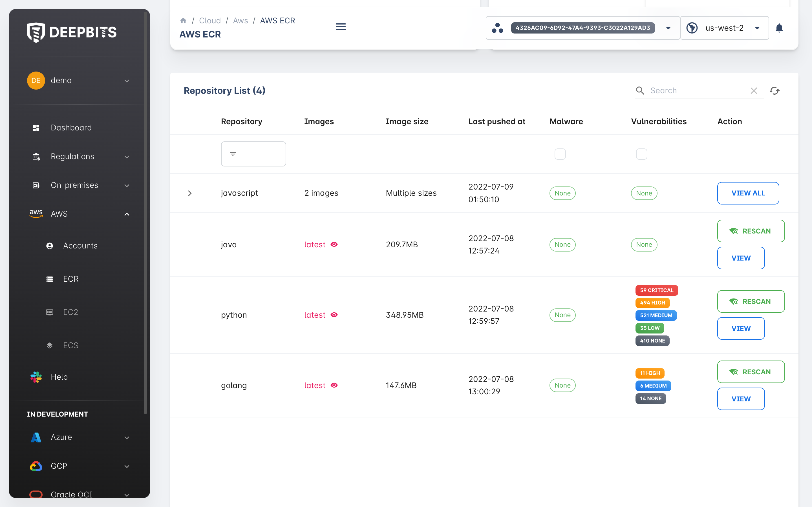Viewport: 812px width, 507px height.
Task: Toggle the Malware filter checkbox
Action: click(560, 154)
